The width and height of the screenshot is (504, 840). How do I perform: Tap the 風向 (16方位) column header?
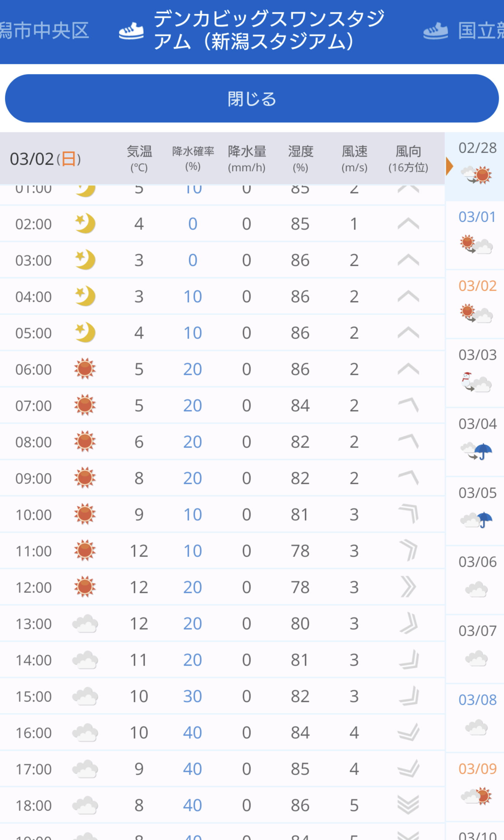[x=408, y=159]
